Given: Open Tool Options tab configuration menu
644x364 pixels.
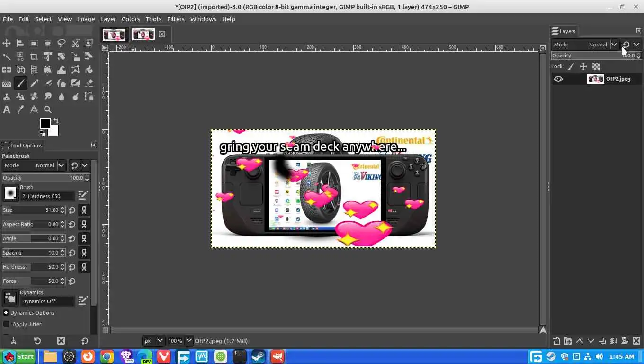Looking at the screenshot, I should click(94, 145).
